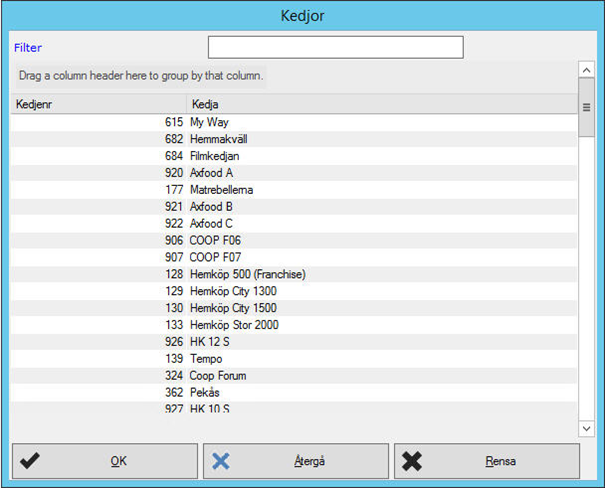Select the Axfood C row
Screen dimensions: 605x488
(294, 223)
